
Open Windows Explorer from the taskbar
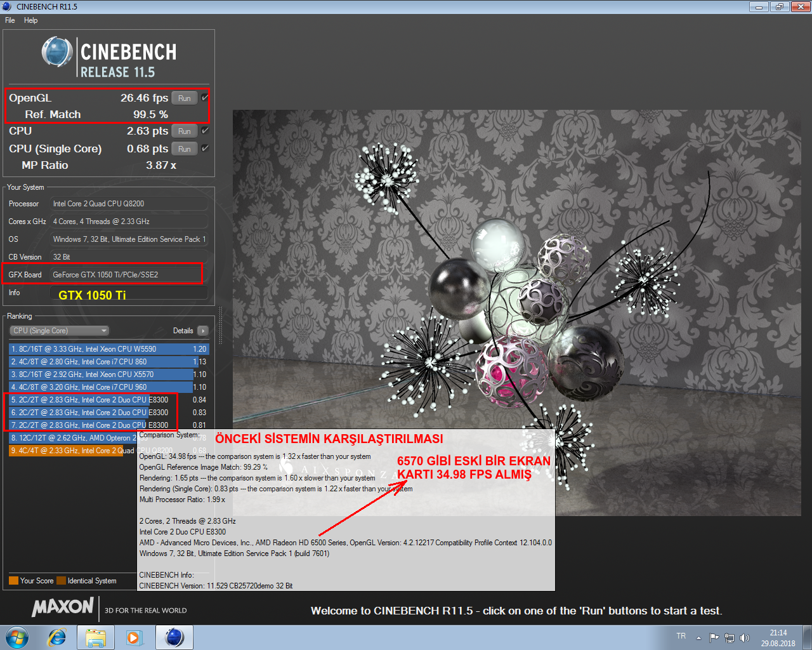point(96,637)
